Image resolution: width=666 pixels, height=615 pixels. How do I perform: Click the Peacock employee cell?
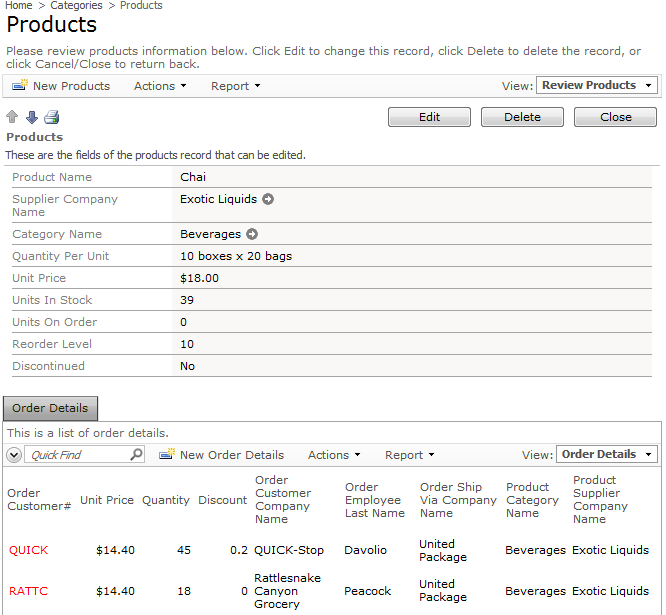pyautogui.click(x=367, y=591)
